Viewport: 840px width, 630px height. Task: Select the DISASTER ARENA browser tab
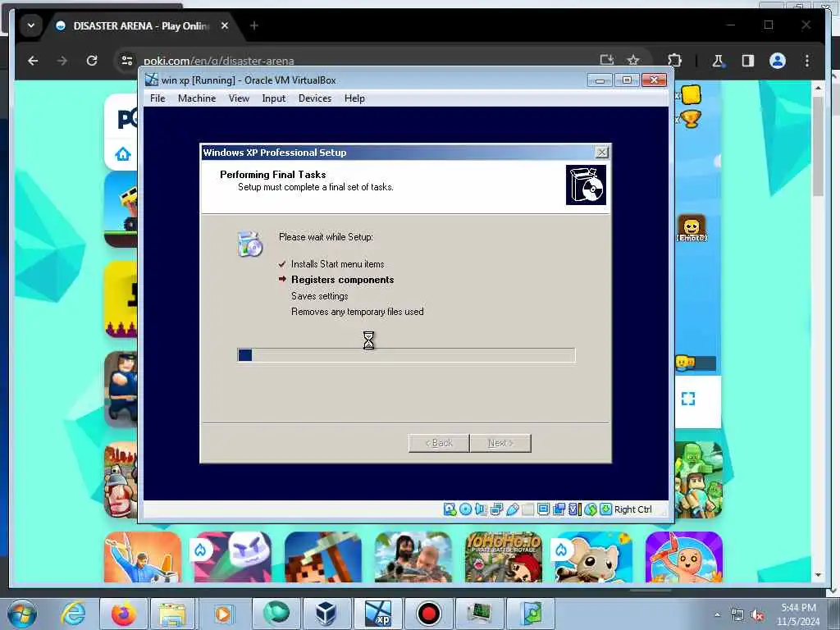(x=141, y=25)
